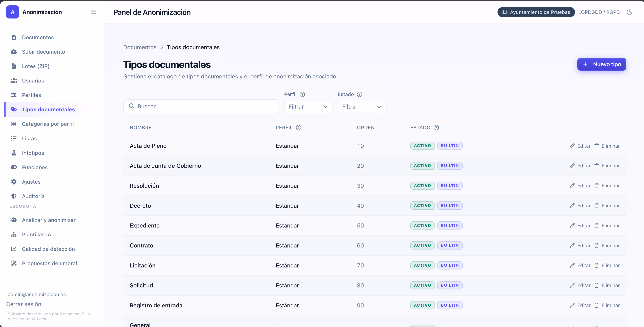
Task: Toggle dark mode moon icon
Action: 630,12
